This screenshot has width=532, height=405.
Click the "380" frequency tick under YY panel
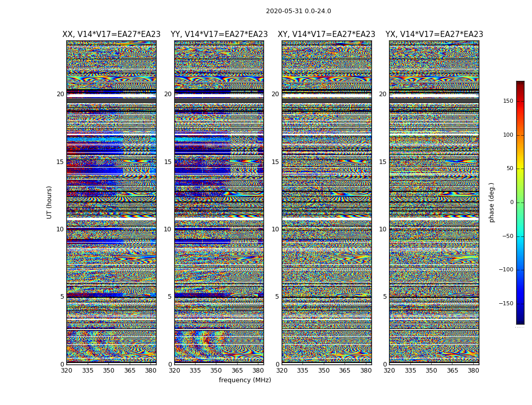[x=258, y=371]
